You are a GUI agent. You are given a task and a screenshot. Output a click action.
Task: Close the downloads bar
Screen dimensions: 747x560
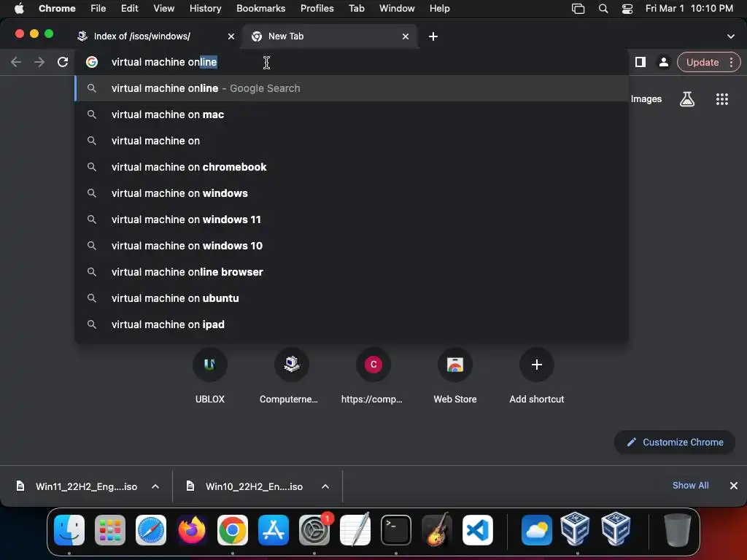[734, 485]
